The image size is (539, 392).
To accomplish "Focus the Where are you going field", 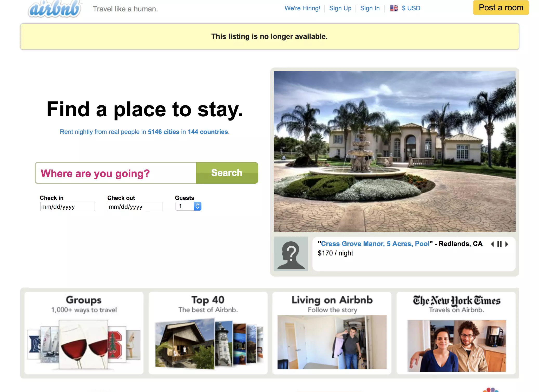I will (116, 173).
